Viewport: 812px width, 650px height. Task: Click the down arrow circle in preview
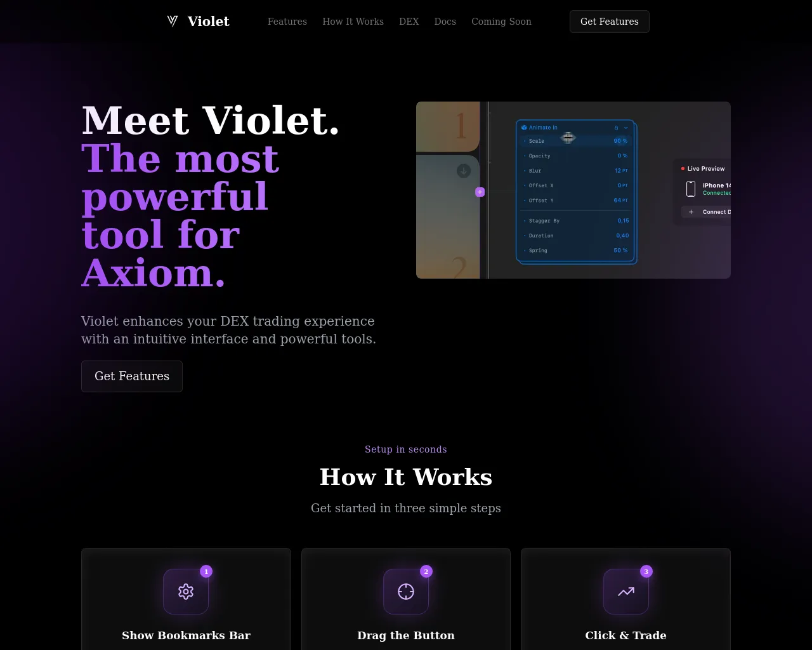[x=464, y=171]
